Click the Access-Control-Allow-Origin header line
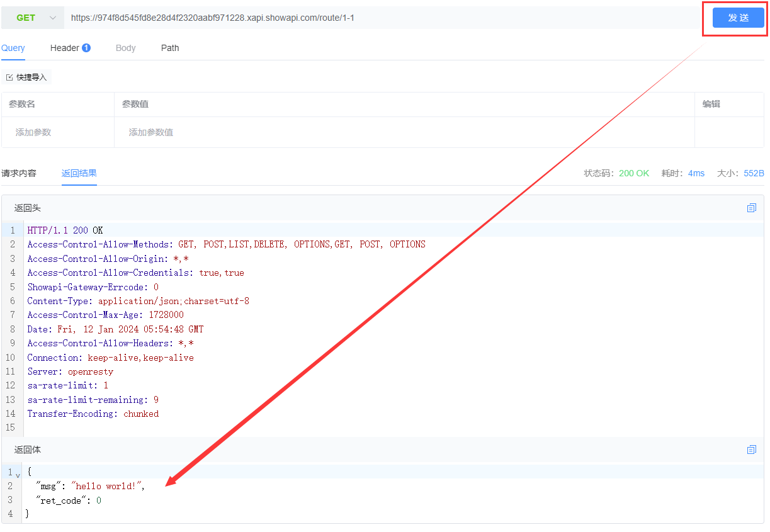 pos(108,259)
